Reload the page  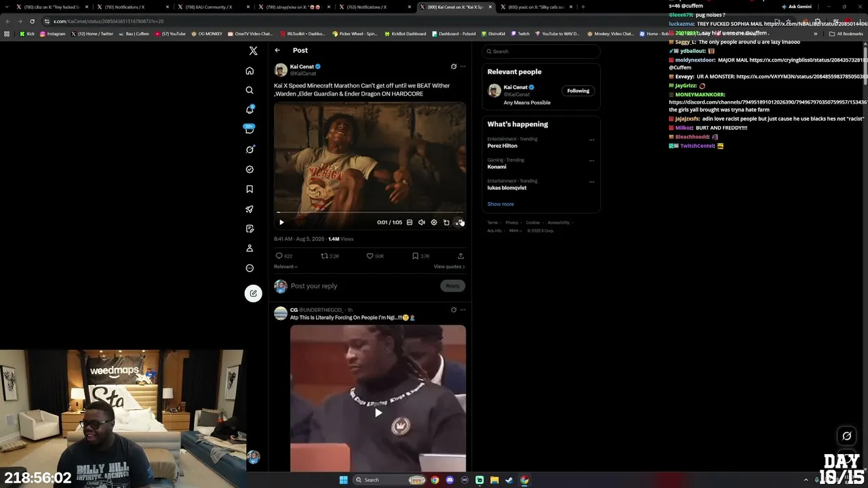(32, 21)
